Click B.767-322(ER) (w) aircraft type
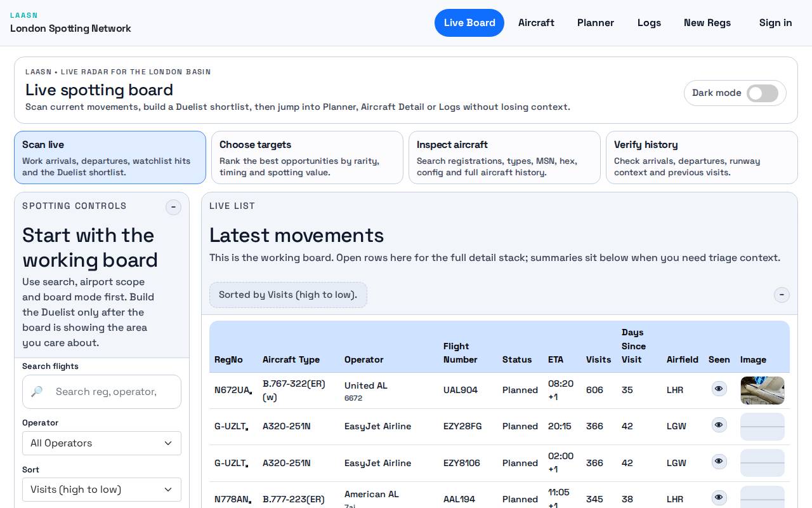Screen dimensions: 812x508 (x=294, y=391)
